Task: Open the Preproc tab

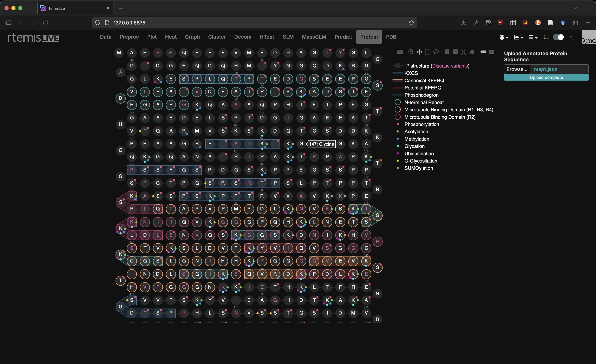Action: (129, 37)
